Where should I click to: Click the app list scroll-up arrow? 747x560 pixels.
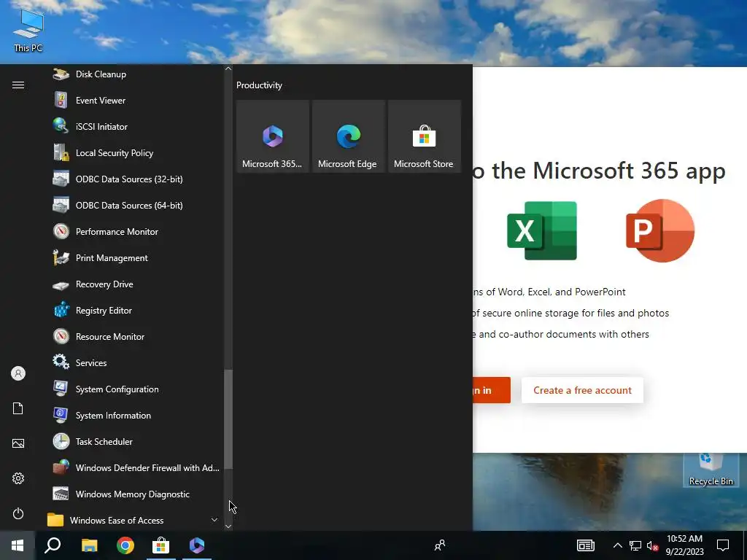[x=228, y=69]
